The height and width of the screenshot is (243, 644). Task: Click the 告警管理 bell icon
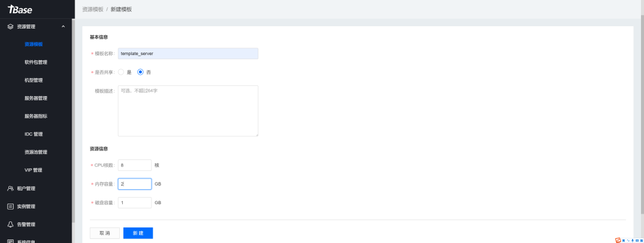tap(11, 224)
